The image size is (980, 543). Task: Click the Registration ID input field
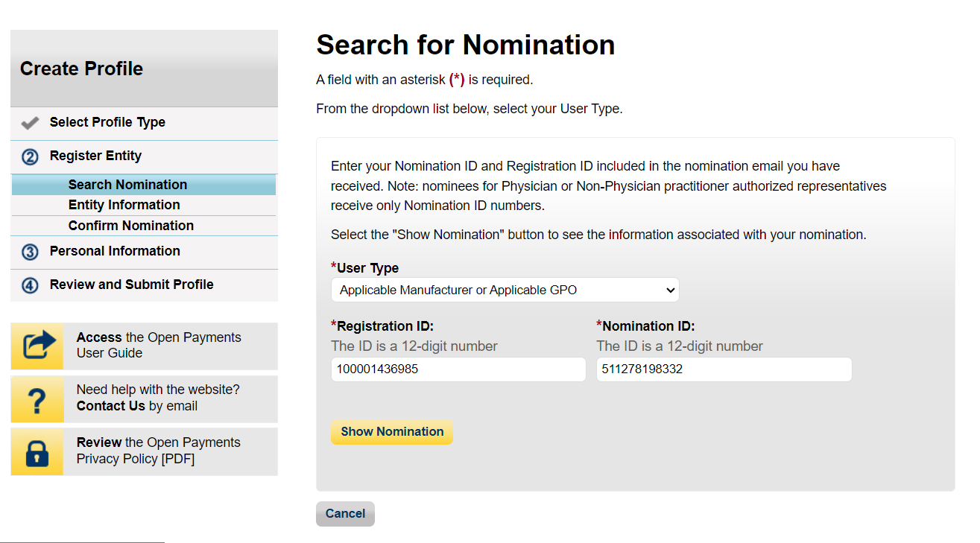(458, 369)
